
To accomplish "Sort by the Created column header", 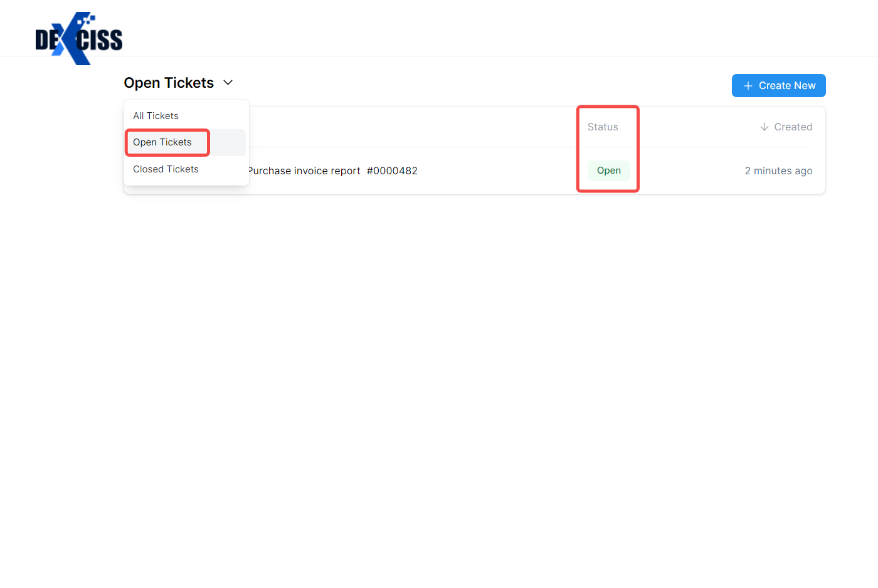I will click(x=793, y=127).
